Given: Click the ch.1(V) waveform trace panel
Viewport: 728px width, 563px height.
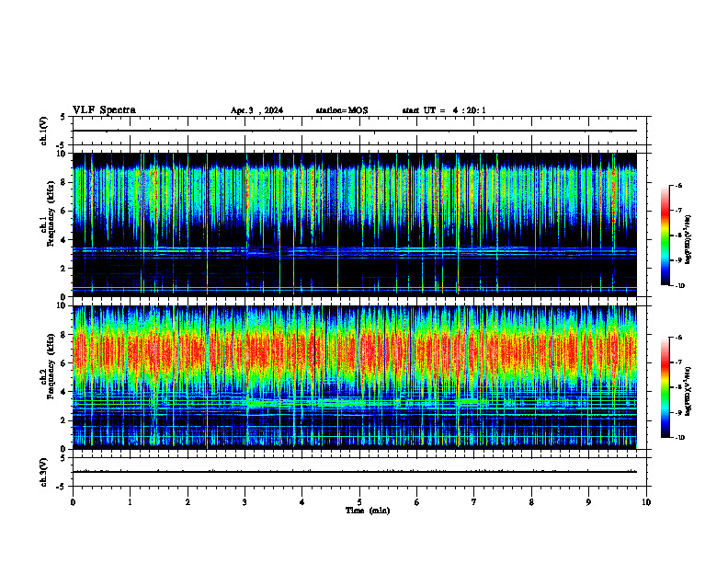Looking at the screenshot, I should point(359,131).
